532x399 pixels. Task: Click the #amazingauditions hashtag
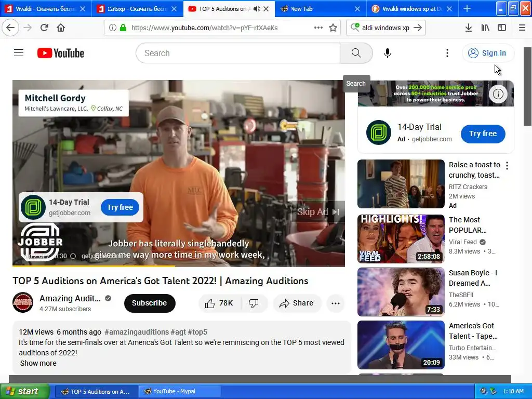point(137,332)
